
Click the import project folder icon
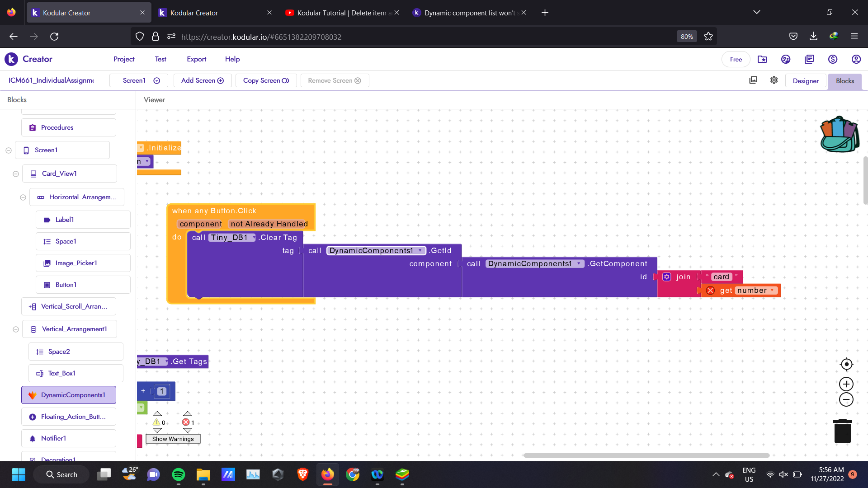[x=762, y=59]
